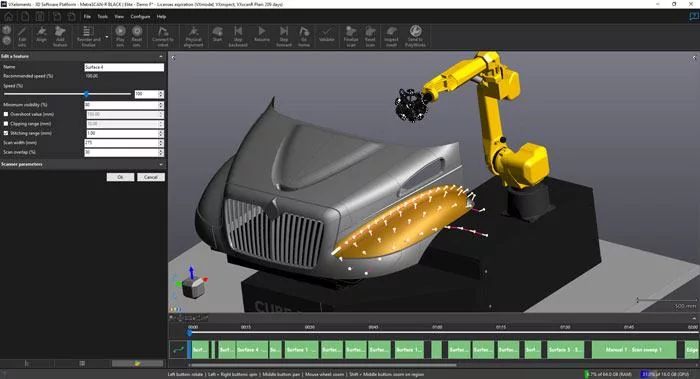This screenshot has height=379, width=700.
Task: Click the RAM usage indicator
Action: 609,374
